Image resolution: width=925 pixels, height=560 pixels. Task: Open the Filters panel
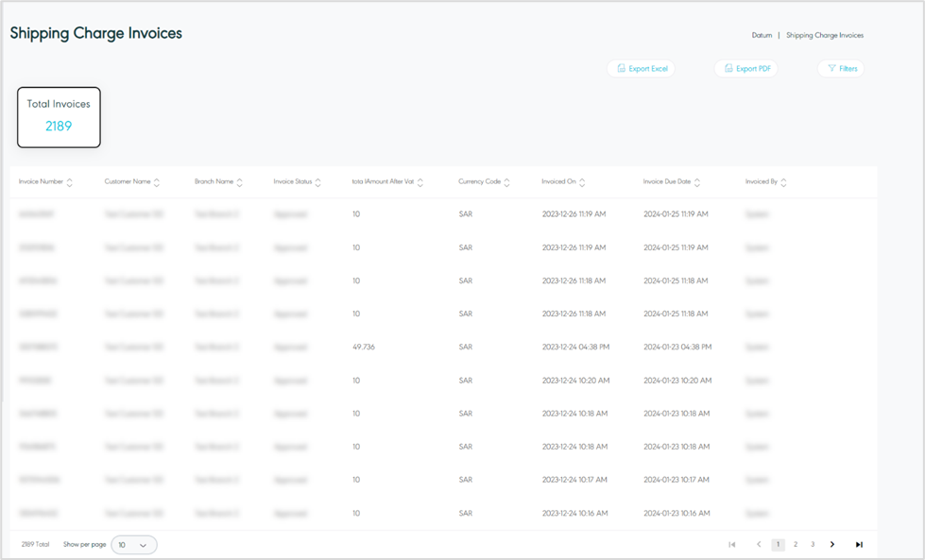tap(841, 69)
